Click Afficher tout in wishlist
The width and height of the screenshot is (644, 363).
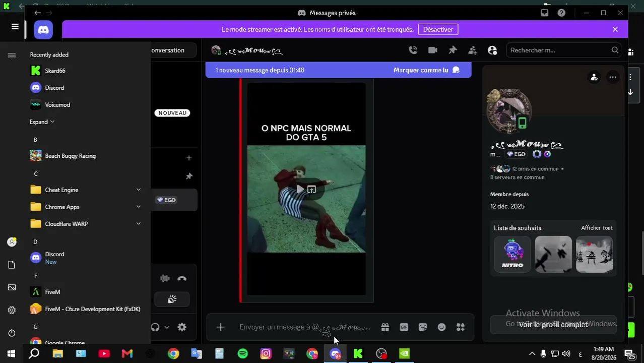click(x=597, y=228)
